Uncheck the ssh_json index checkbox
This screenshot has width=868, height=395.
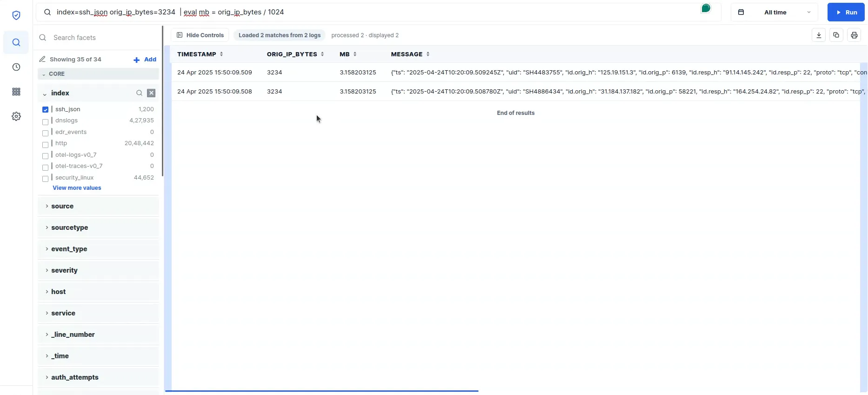(x=45, y=110)
